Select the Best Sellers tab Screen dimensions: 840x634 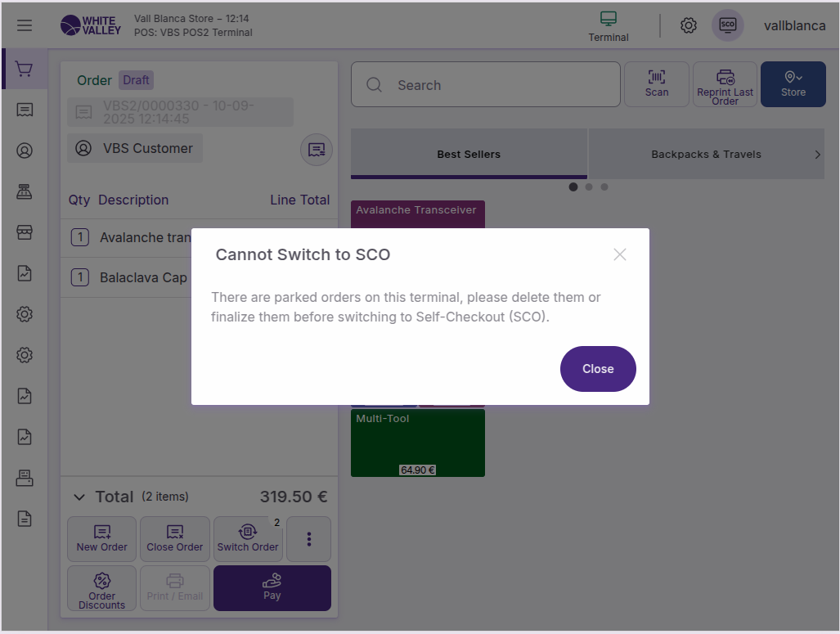[469, 154]
